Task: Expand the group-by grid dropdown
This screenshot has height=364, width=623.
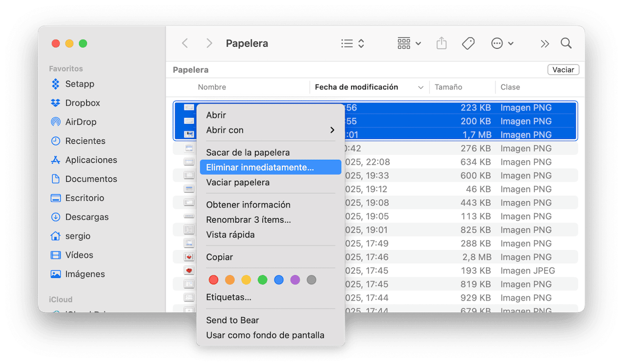Action: point(409,44)
